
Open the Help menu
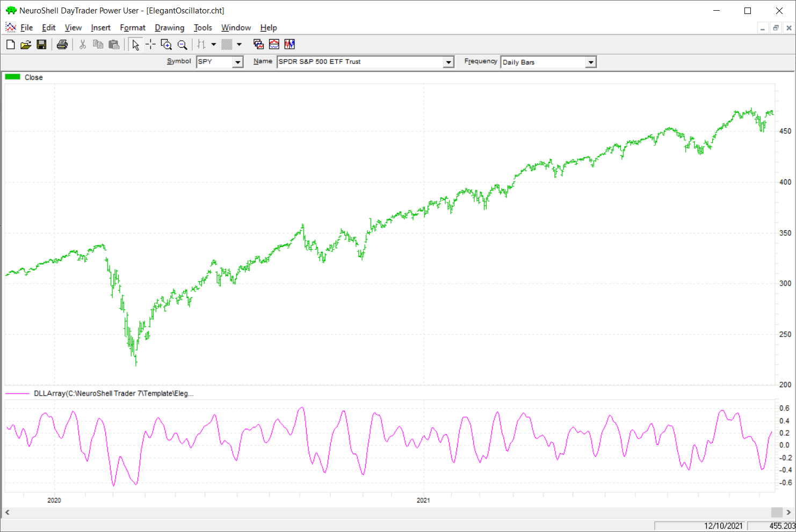[269, 28]
